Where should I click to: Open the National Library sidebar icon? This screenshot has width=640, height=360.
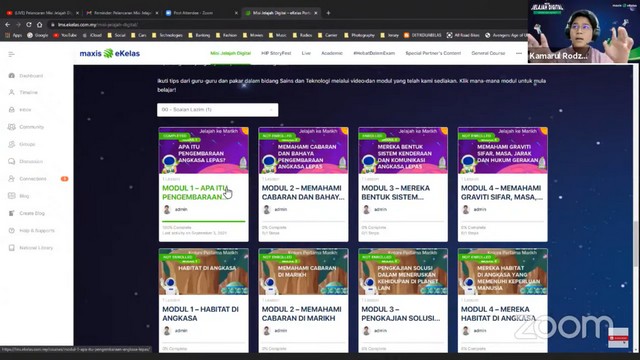pyautogui.click(x=11, y=248)
